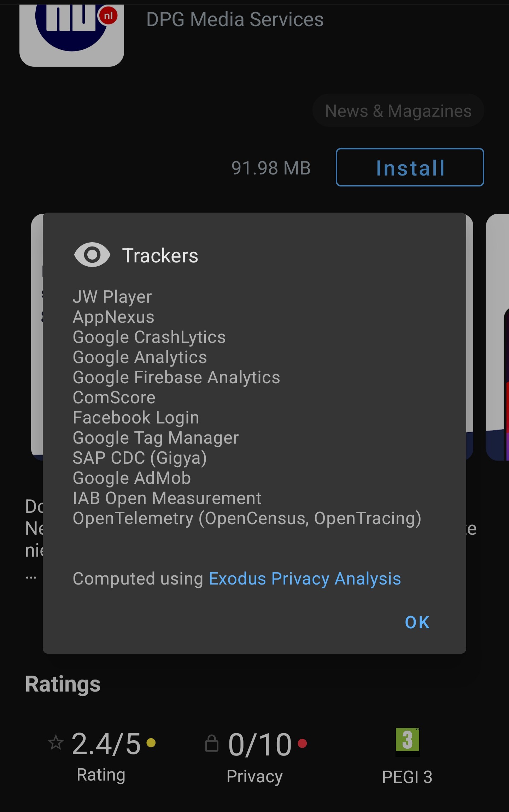Select the News & Magazines category chip
This screenshot has height=812, width=509.
pyautogui.click(x=398, y=111)
